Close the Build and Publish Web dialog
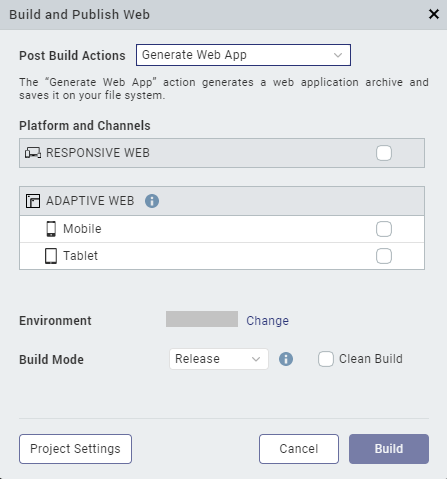The width and height of the screenshot is (447, 479). (434, 14)
